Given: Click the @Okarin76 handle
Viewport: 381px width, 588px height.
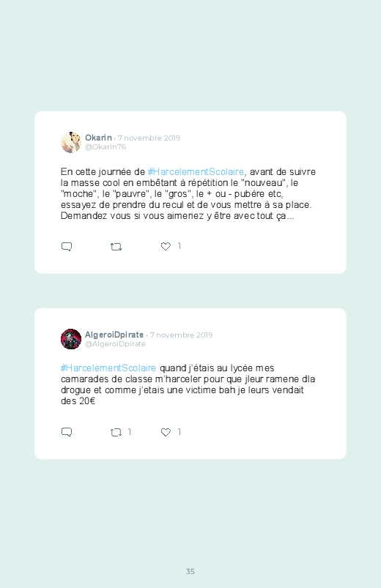Looking at the screenshot, I should [x=106, y=147].
